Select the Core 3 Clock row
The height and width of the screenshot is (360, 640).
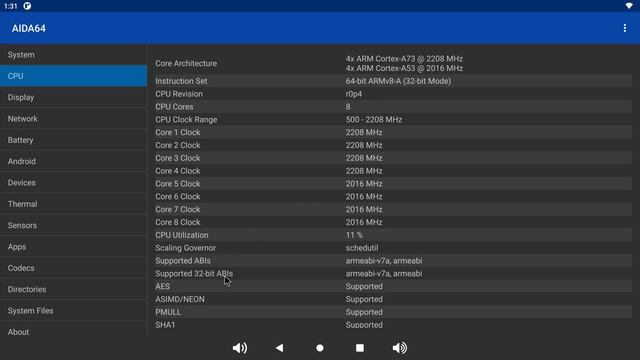click(393, 158)
